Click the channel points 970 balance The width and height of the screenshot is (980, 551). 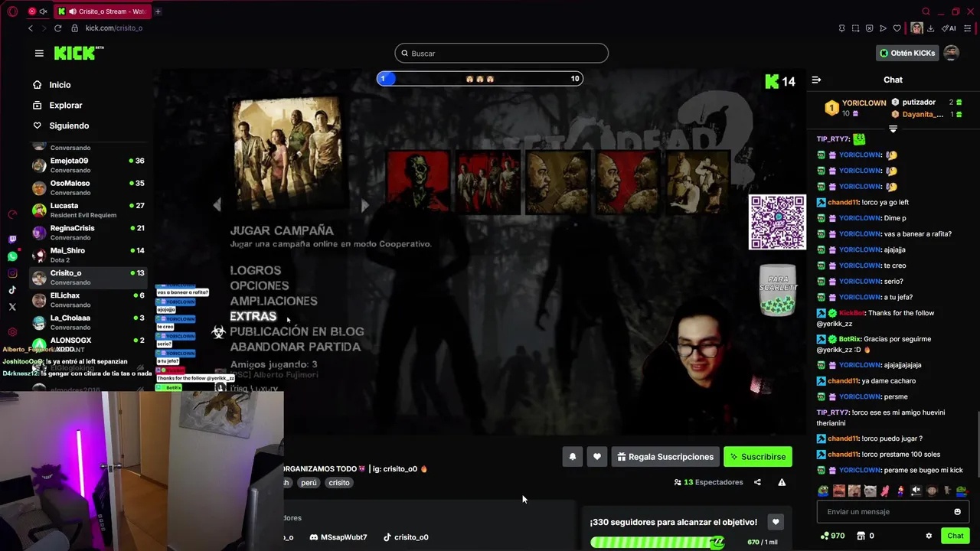[832, 536]
